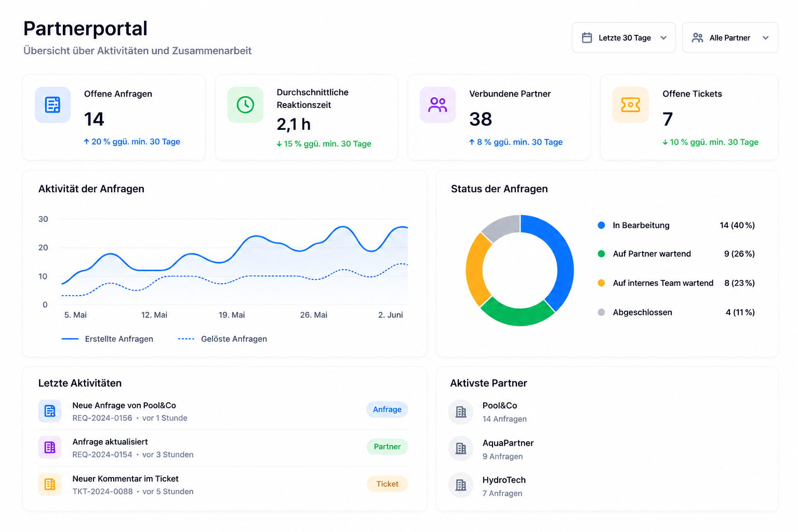The image size is (798, 532).
Task: Open the Anfrage aktualisiert activity entry
Action: [x=223, y=448]
